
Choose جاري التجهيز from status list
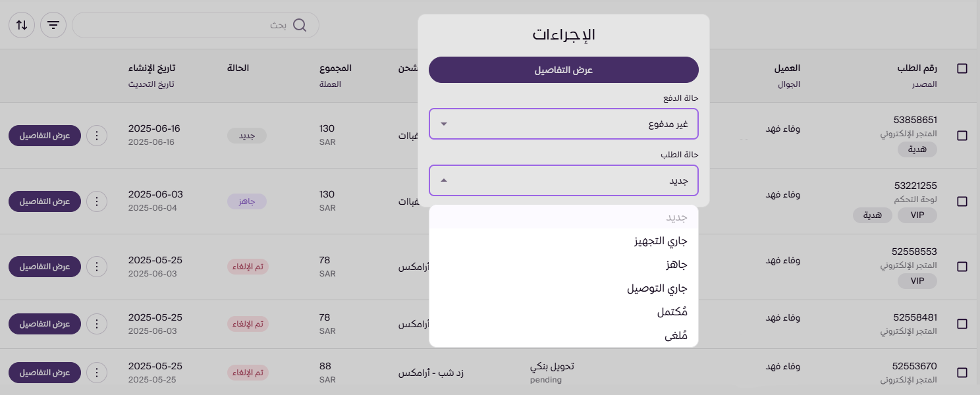coord(660,241)
